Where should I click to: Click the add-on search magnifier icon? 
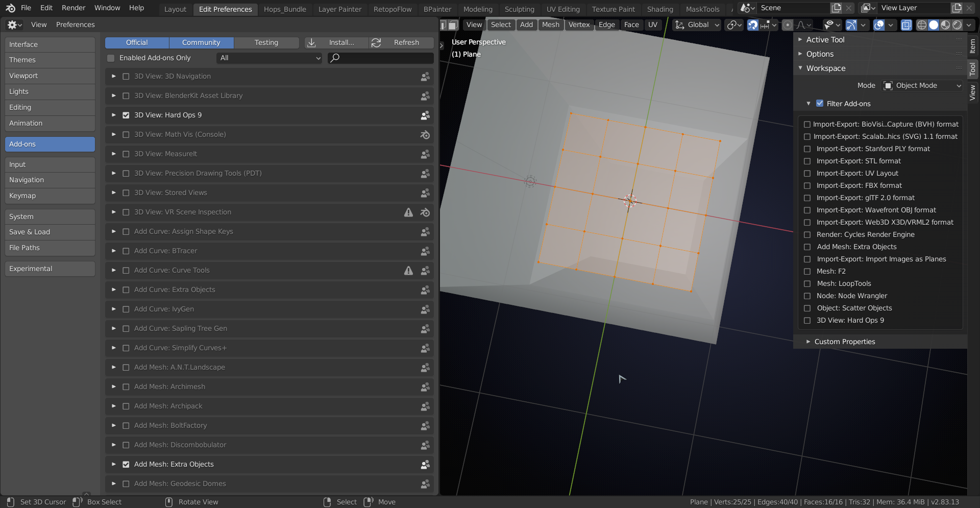335,58
